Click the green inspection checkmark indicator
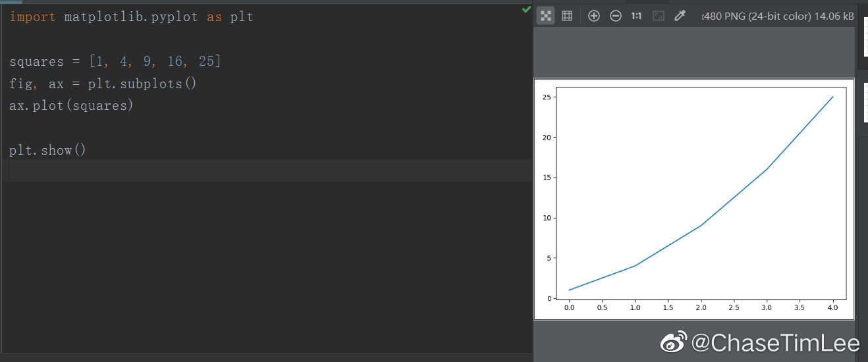 pyautogui.click(x=526, y=9)
